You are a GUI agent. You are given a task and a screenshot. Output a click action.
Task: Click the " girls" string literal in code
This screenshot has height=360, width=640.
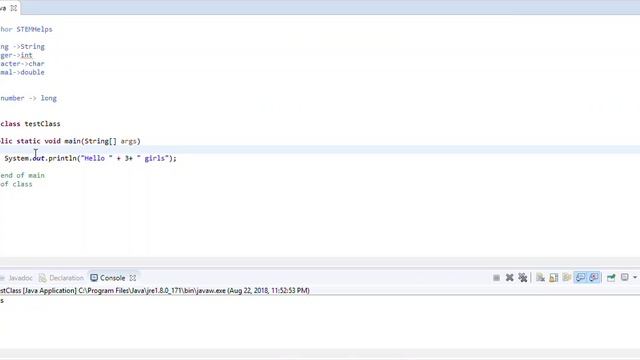(x=153, y=158)
